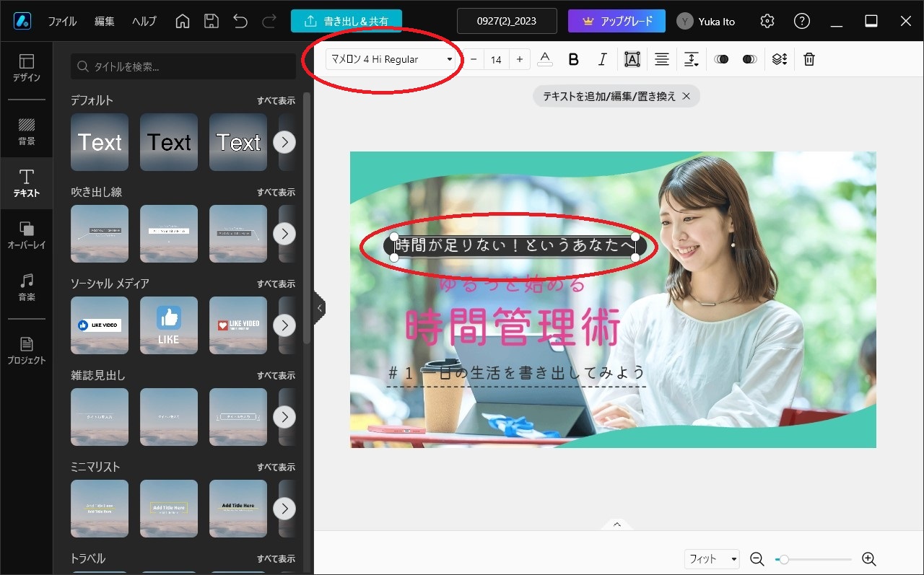Viewport: 924px width, 575px height.
Task: Open the 音楽 sidebar tab
Action: click(26, 287)
